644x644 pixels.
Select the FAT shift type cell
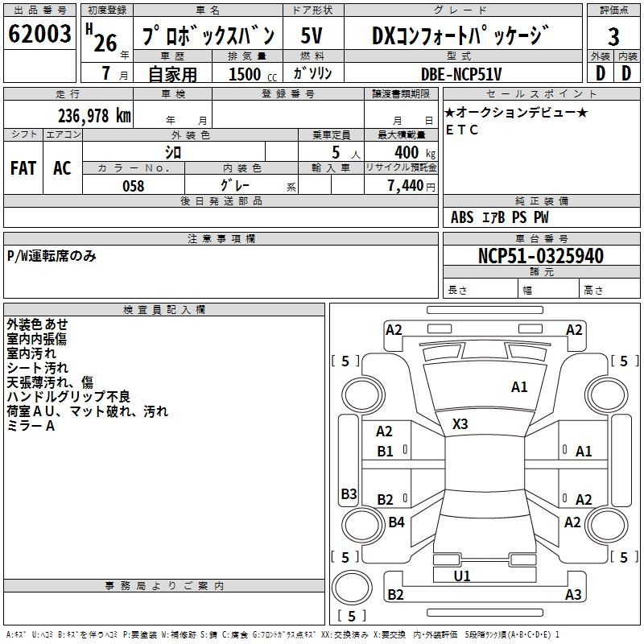tap(23, 167)
